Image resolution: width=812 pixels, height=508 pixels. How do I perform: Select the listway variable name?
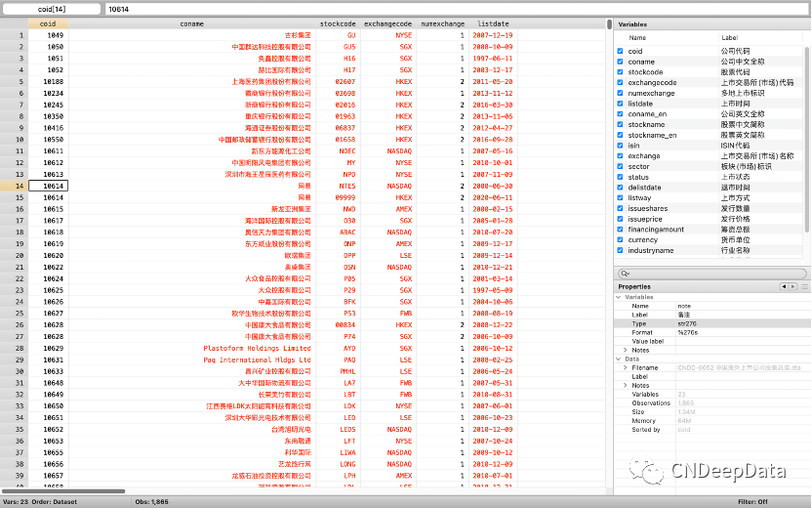[639, 197]
